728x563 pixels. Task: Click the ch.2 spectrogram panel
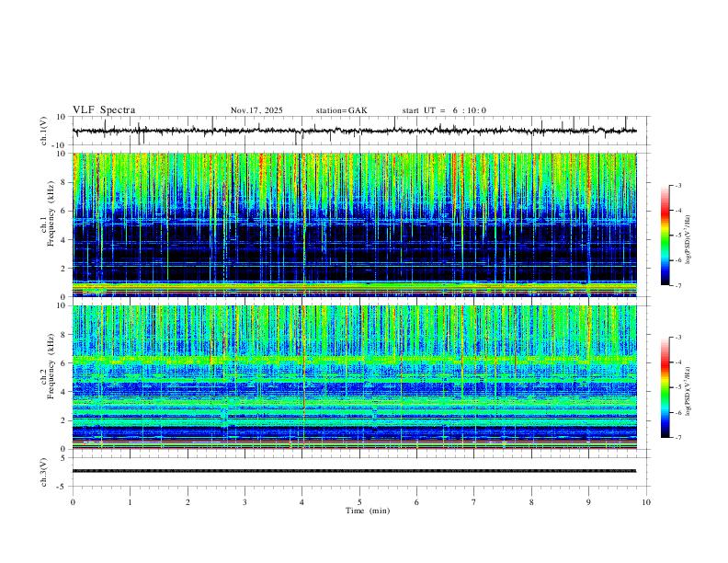coord(354,377)
